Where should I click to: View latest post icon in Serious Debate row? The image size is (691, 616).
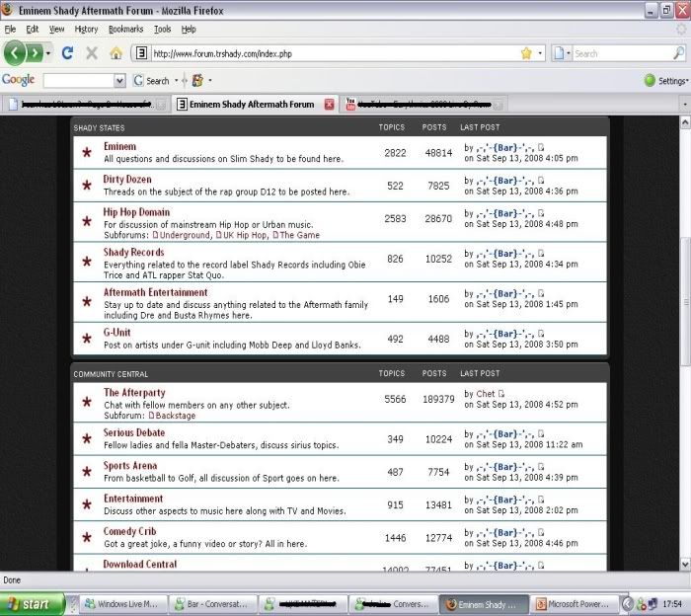[x=541, y=434]
